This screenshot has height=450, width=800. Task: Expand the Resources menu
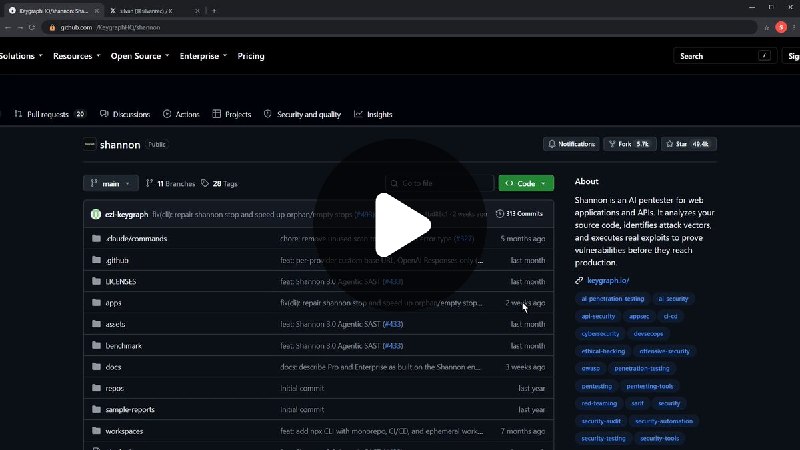coord(77,56)
